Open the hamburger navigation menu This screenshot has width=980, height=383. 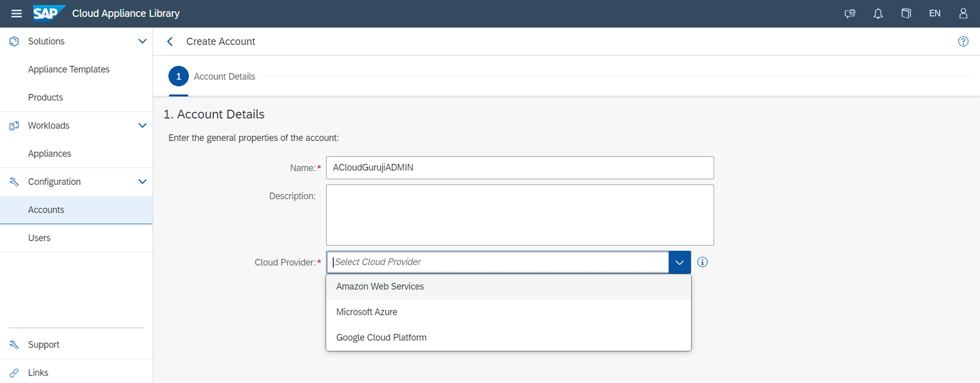(16, 13)
